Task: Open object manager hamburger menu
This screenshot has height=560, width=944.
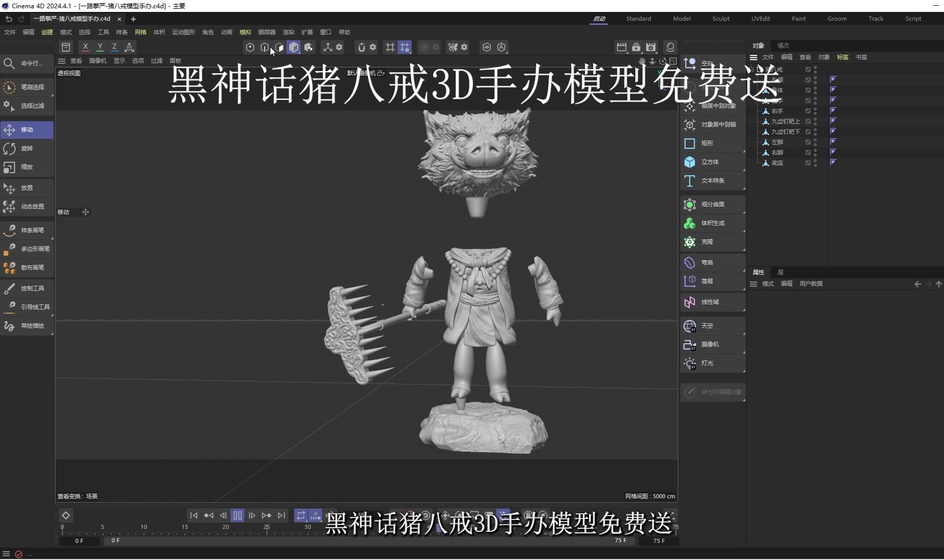Action: [754, 57]
